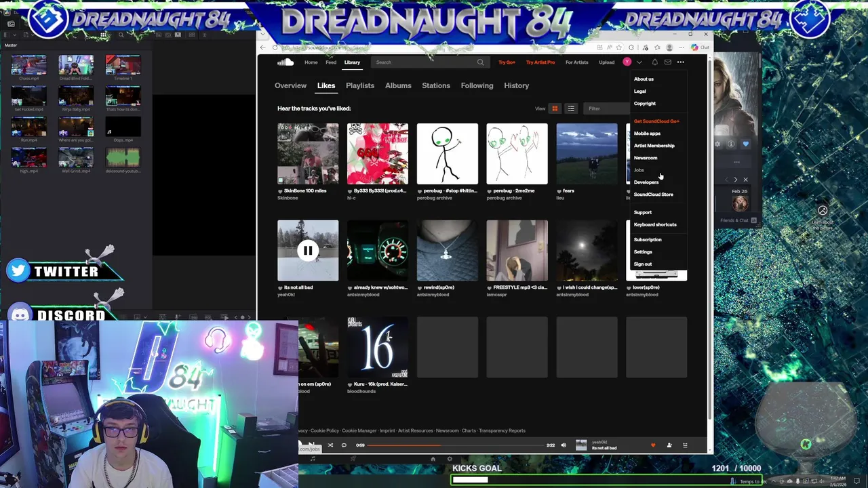Open the 'fears' track artwork
The width and height of the screenshot is (868, 488).
pos(587,154)
